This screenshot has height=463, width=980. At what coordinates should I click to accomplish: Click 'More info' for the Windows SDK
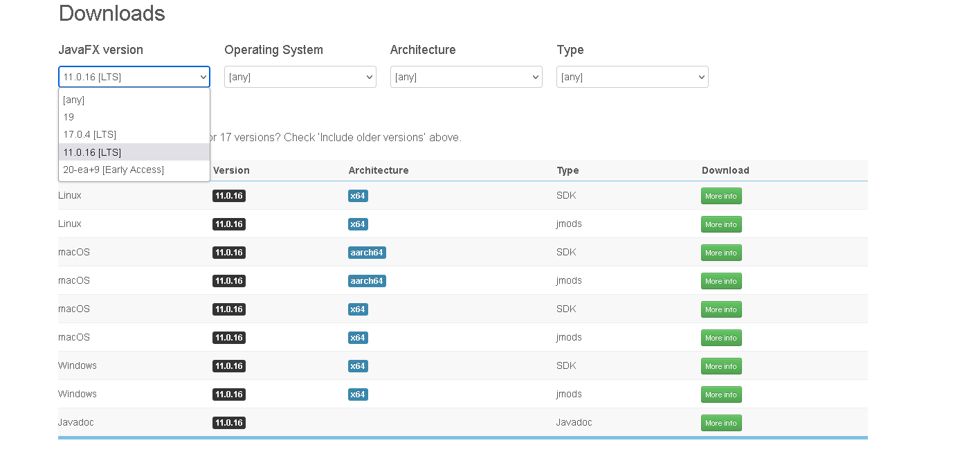pyautogui.click(x=720, y=366)
